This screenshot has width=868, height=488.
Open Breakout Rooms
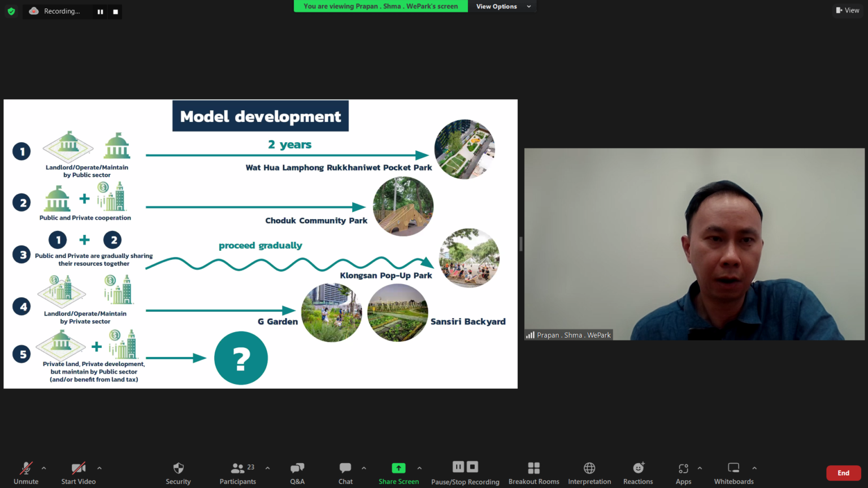(x=533, y=472)
